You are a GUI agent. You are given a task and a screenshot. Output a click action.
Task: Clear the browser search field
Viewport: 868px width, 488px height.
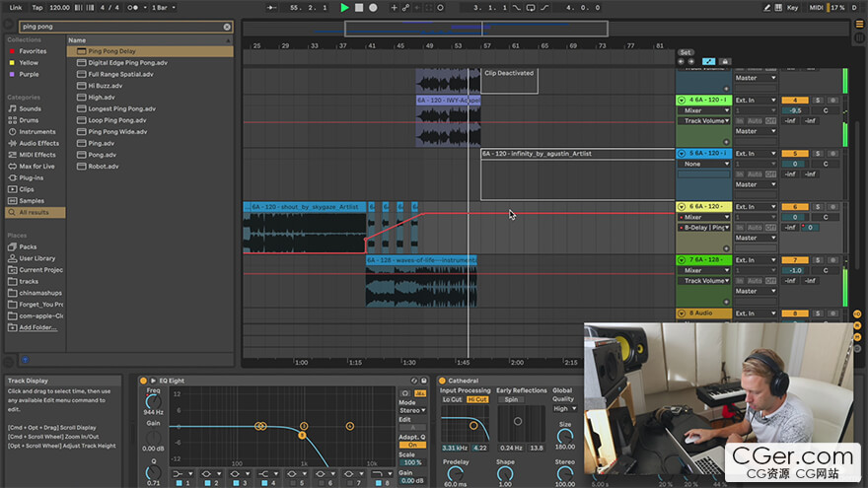[227, 27]
